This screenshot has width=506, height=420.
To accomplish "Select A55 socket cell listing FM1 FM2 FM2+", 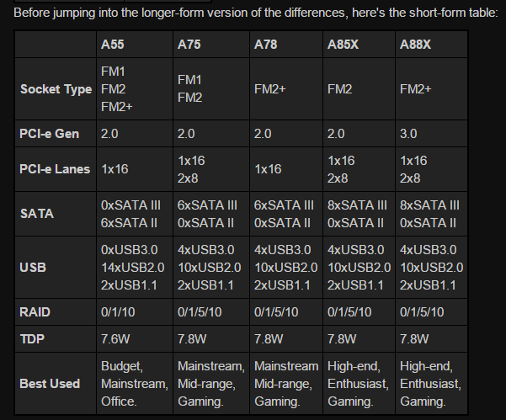I will point(135,89).
